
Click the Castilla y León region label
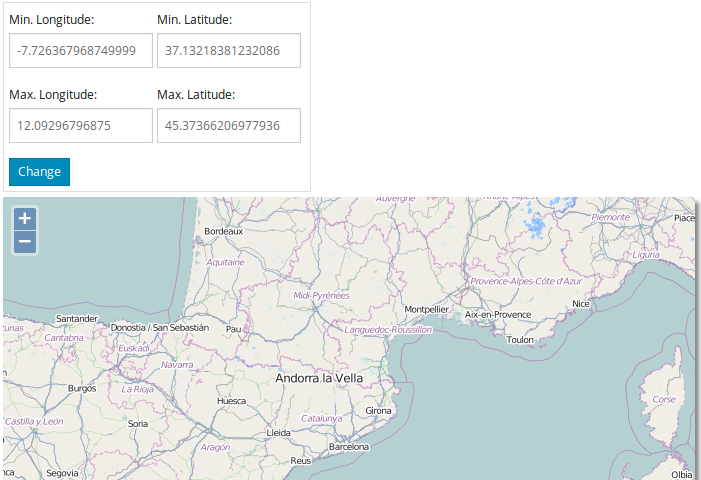coord(34,421)
